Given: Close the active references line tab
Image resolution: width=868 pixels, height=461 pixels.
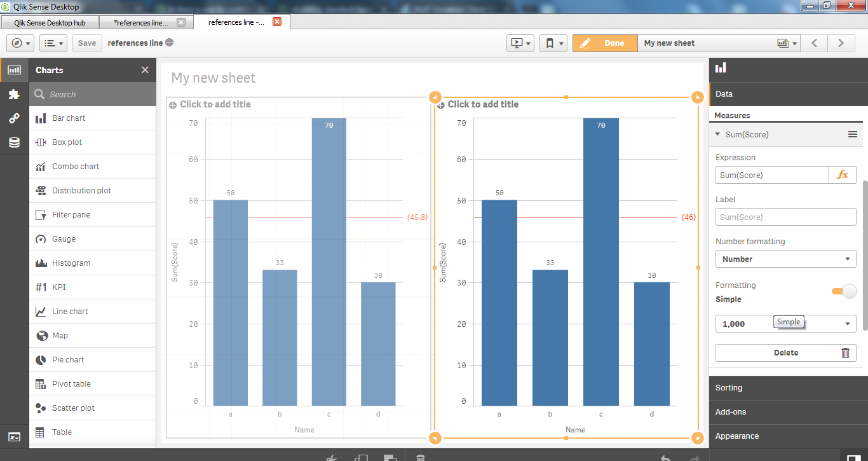Looking at the screenshot, I should (x=277, y=22).
